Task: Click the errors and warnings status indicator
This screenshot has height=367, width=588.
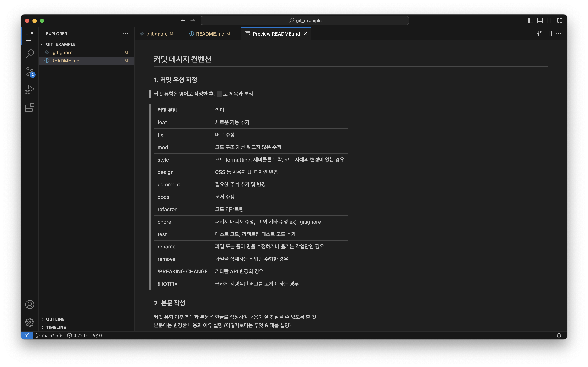Action: click(77, 335)
